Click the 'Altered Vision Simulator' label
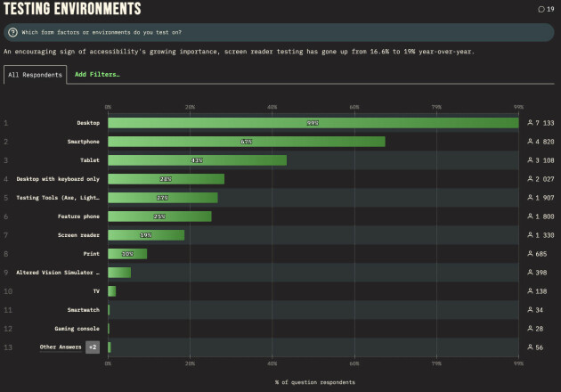561x392 pixels. [x=58, y=273]
